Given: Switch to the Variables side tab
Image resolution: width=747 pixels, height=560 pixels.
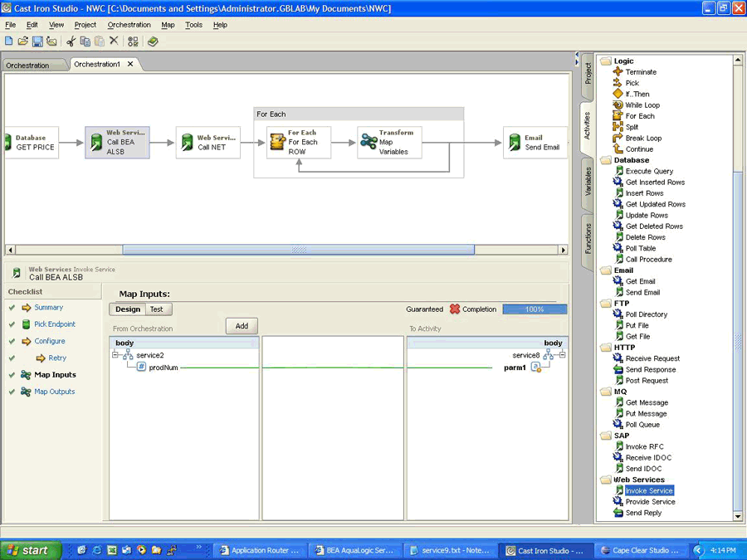Looking at the screenshot, I should coord(588,182).
